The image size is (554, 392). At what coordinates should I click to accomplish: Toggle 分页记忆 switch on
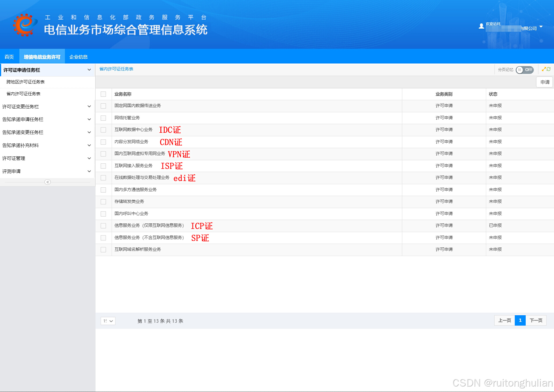tap(524, 70)
